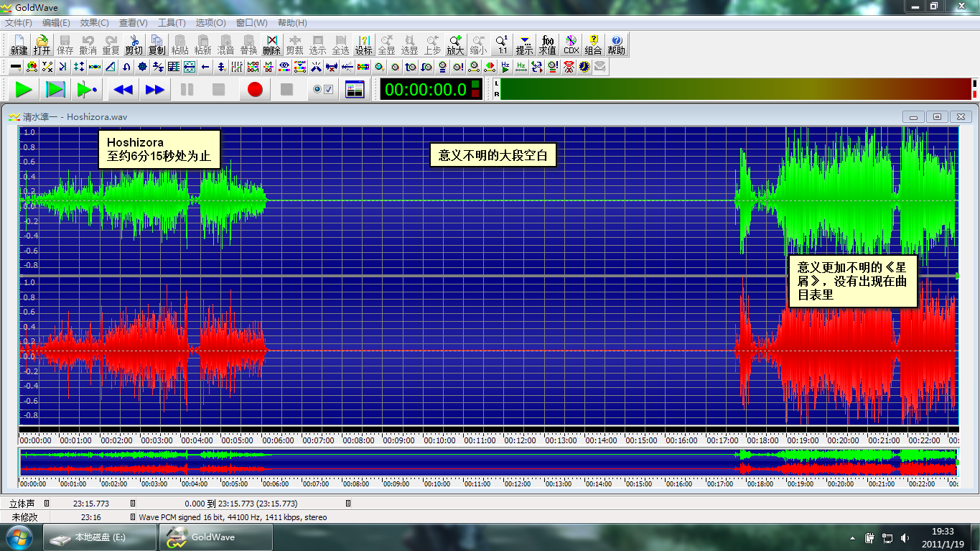Viewport: 980px width, 551px height.
Task: Toggle the control properties options button
Action: click(324, 90)
